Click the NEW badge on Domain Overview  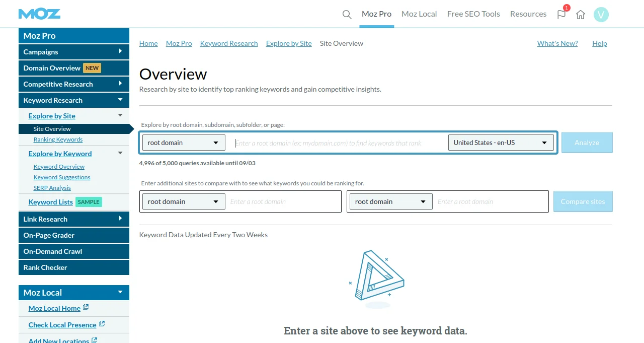click(x=92, y=68)
